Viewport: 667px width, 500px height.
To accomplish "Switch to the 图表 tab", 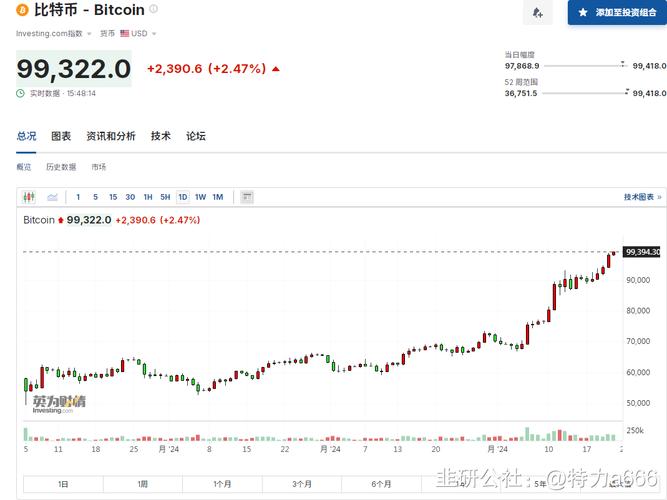I will coord(61,136).
